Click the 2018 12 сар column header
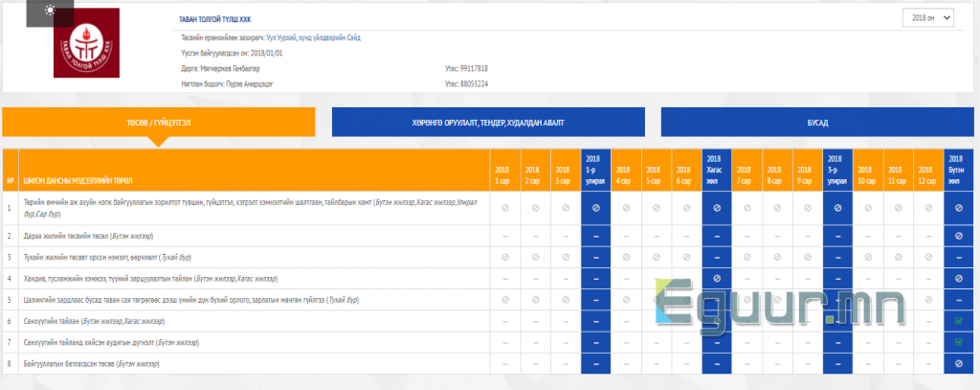Screen dimensions: 980x390 928,173
